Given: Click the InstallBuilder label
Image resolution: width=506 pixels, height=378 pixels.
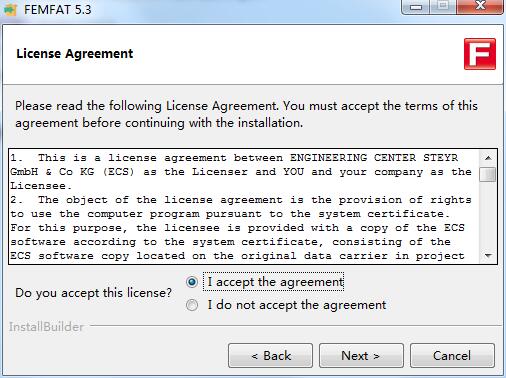Looking at the screenshot, I should click(x=46, y=327).
